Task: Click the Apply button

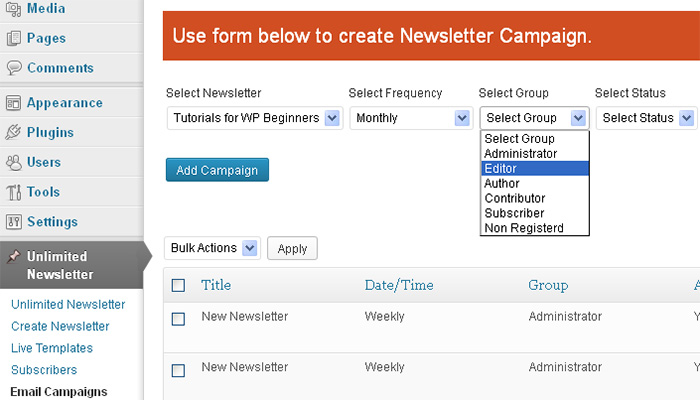Action: 292,248
